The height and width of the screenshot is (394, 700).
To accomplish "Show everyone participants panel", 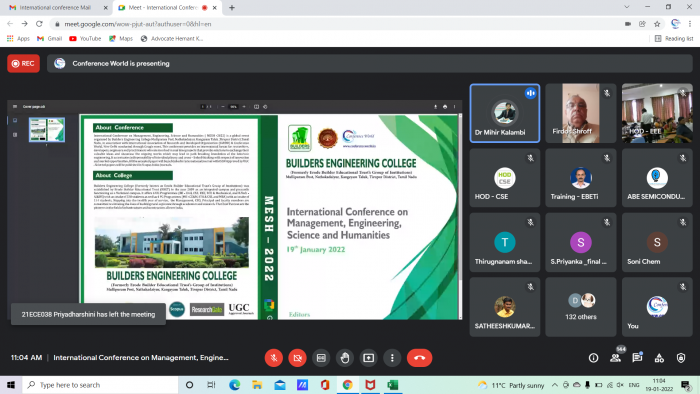I will (x=616, y=358).
